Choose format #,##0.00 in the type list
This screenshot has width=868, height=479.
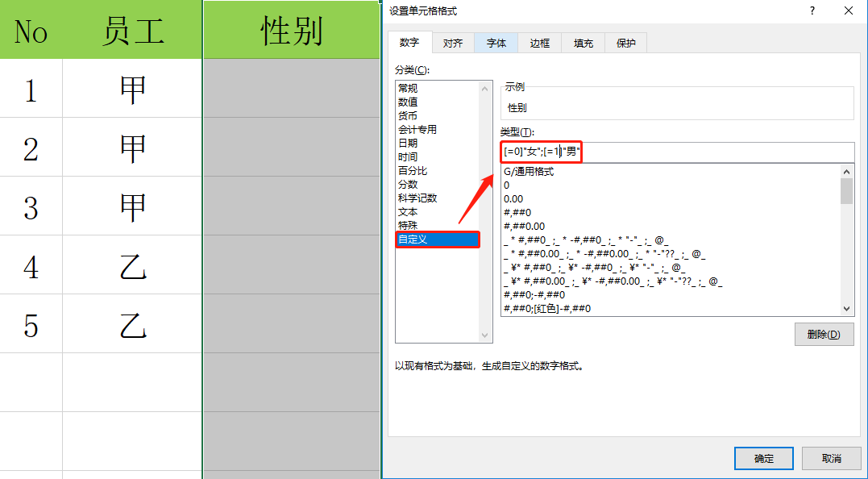click(x=670, y=227)
